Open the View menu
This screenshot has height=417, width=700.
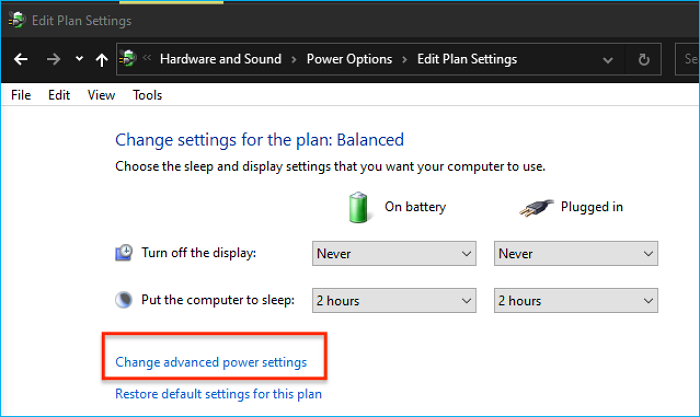(101, 95)
